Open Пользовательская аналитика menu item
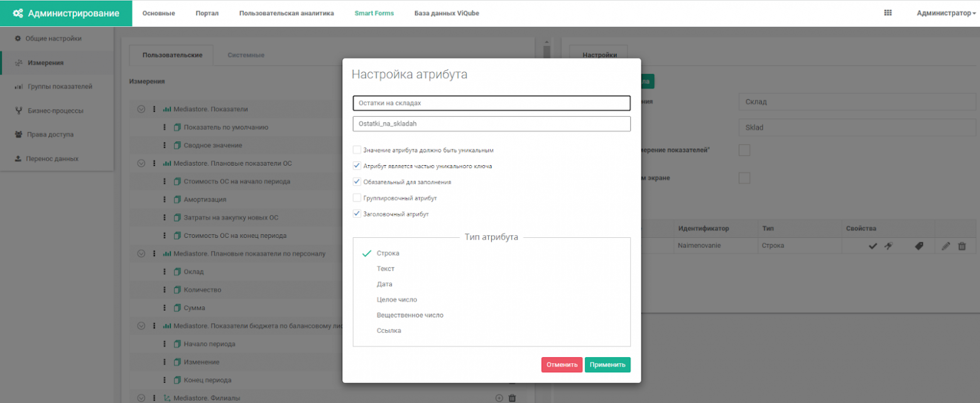This screenshot has width=980, height=403. click(x=286, y=13)
